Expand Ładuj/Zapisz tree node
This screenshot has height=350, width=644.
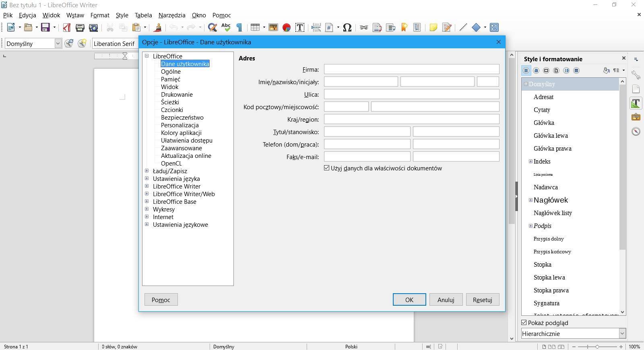point(147,171)
